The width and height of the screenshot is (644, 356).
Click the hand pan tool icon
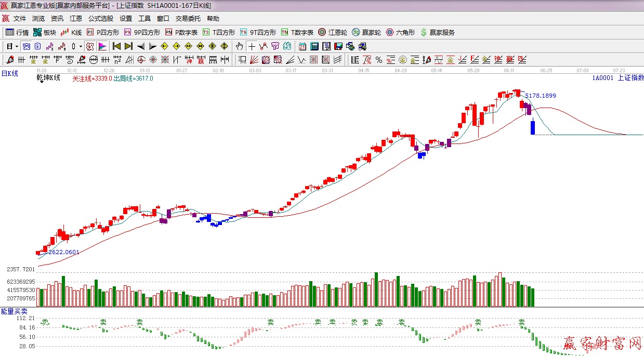(239, 46)
